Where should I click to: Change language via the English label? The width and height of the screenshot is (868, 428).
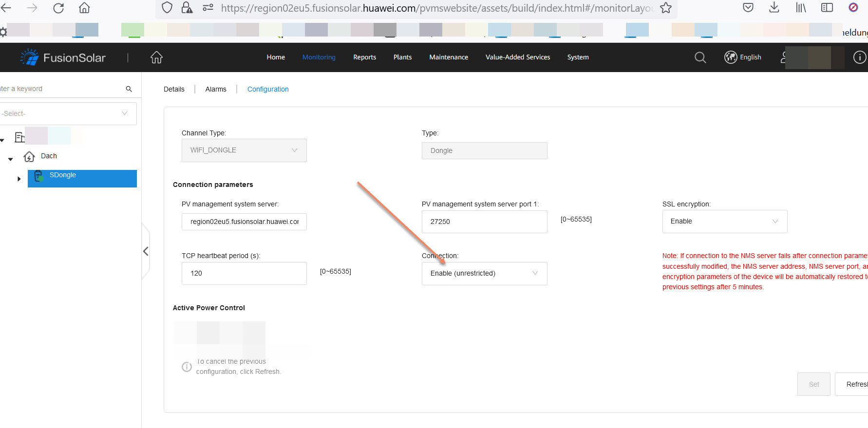[x=751, y=57]
